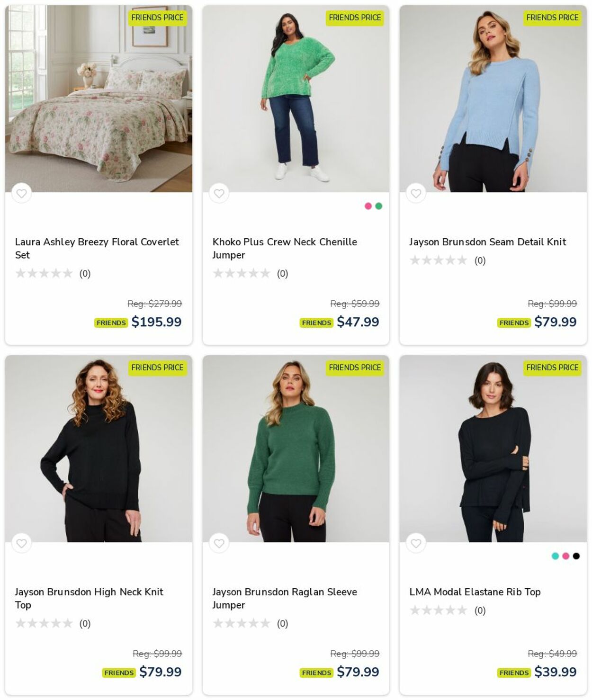The image size is (592, 700).
Task: Open the green raglan sleeve jumper image
Action: (296, 449)
